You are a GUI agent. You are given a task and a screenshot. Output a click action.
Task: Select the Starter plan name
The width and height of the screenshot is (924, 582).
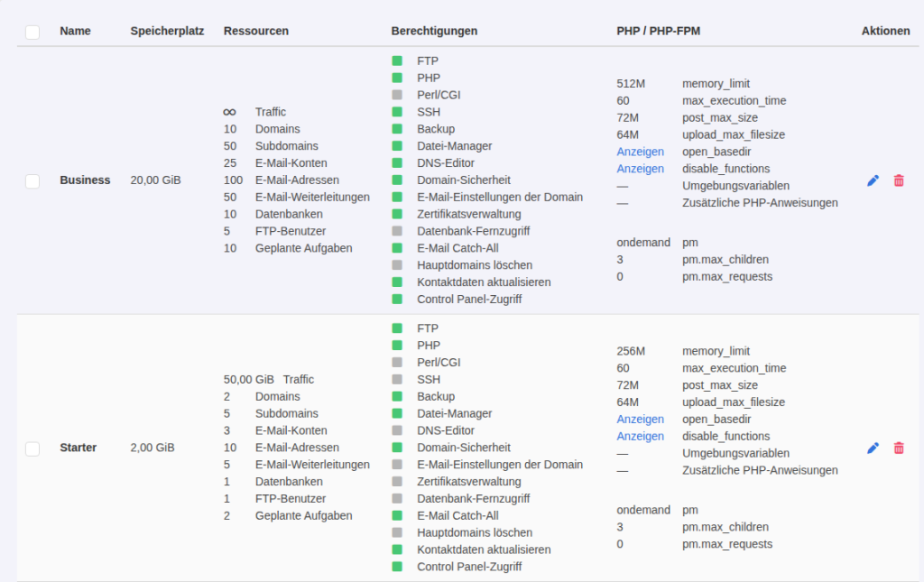[78, 448]
